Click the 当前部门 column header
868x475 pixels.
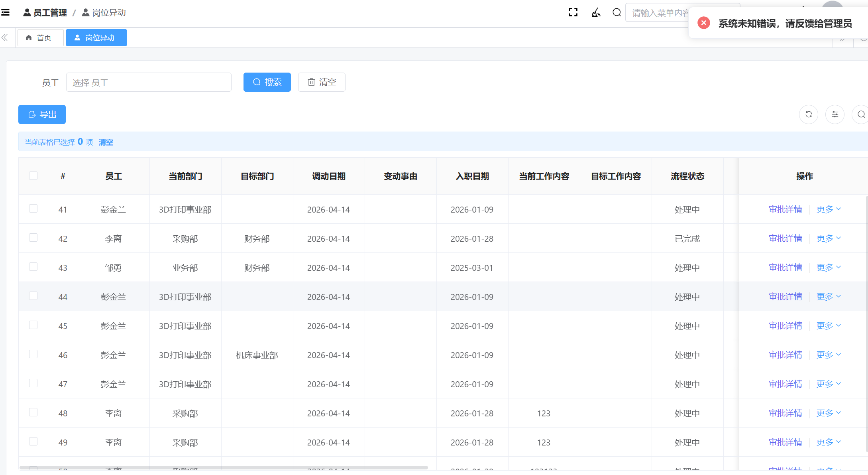[x=185, y=176]
